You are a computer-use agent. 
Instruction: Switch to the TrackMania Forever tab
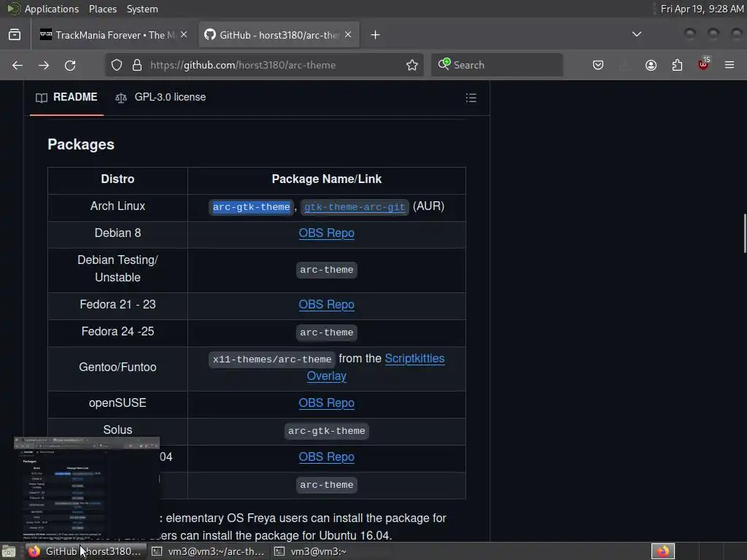[112, 35]
